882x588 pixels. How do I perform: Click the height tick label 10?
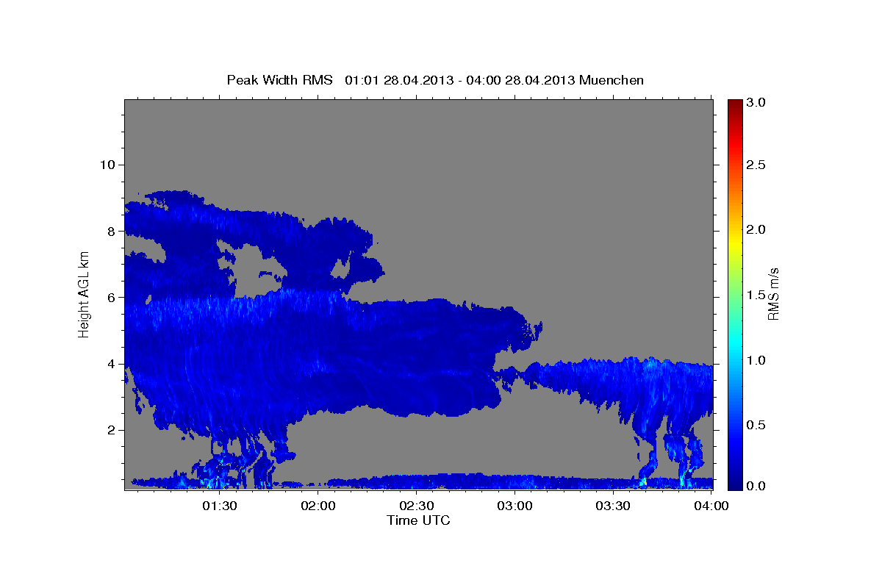[107, 165]
